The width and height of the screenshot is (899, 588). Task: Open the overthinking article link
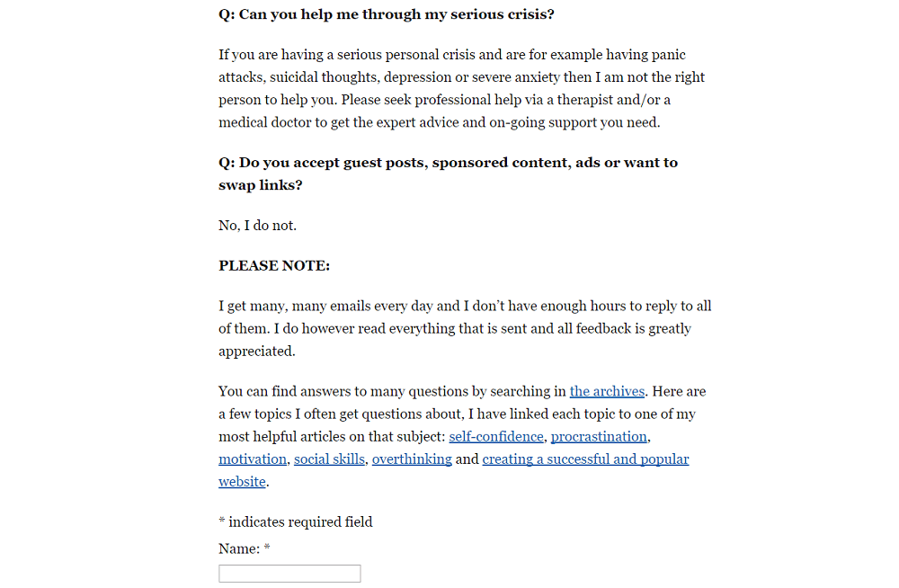point(412,459)
